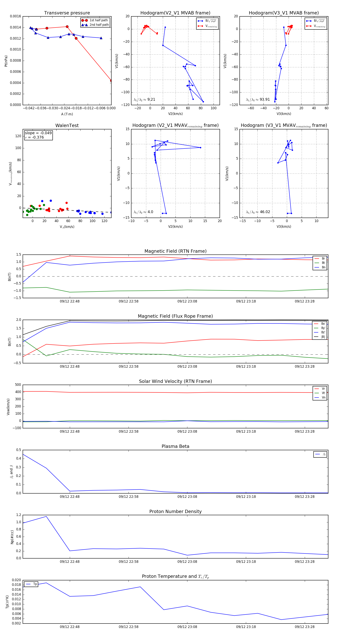
Task: Click "09/12 23:18" tick under RTN Magnetic Field
Action: click(246, 301)
